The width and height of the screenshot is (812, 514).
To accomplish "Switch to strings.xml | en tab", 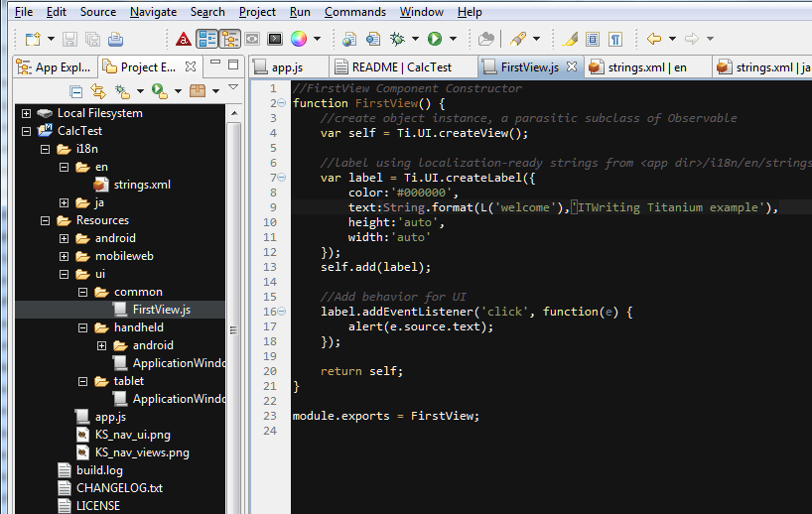I will [647, 67].
